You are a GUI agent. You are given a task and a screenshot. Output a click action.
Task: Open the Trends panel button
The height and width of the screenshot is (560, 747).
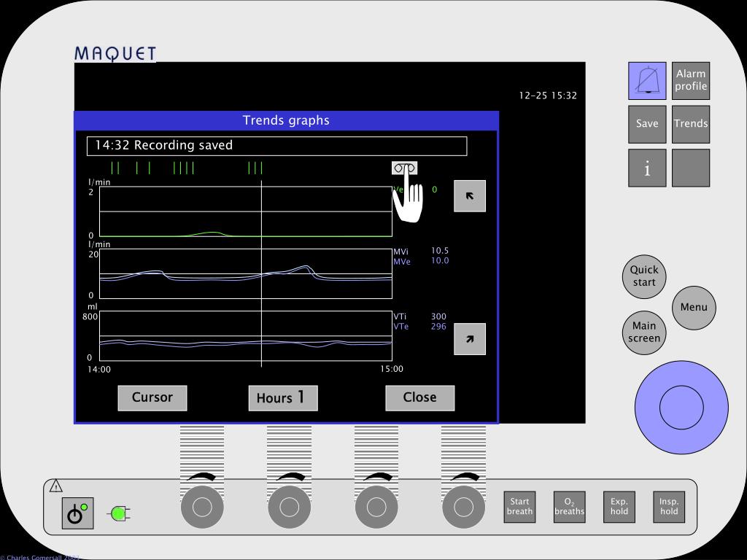click(x=691, y=124)
